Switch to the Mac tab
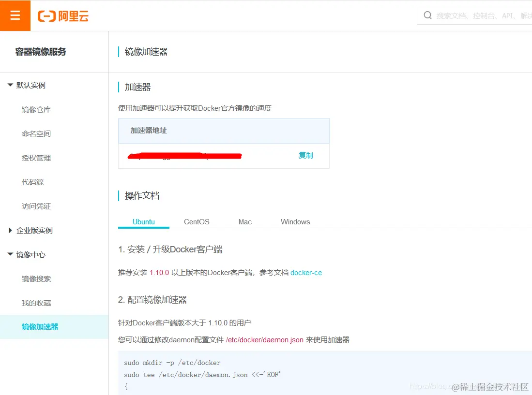Screen dimensions: 532x395 [245, 222]
